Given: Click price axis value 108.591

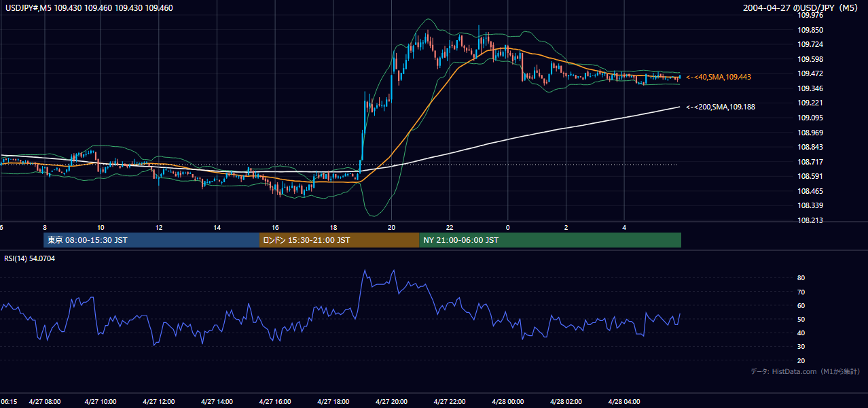Looking at the screenshot, I should pyautogui.click(x=810, y=176).
